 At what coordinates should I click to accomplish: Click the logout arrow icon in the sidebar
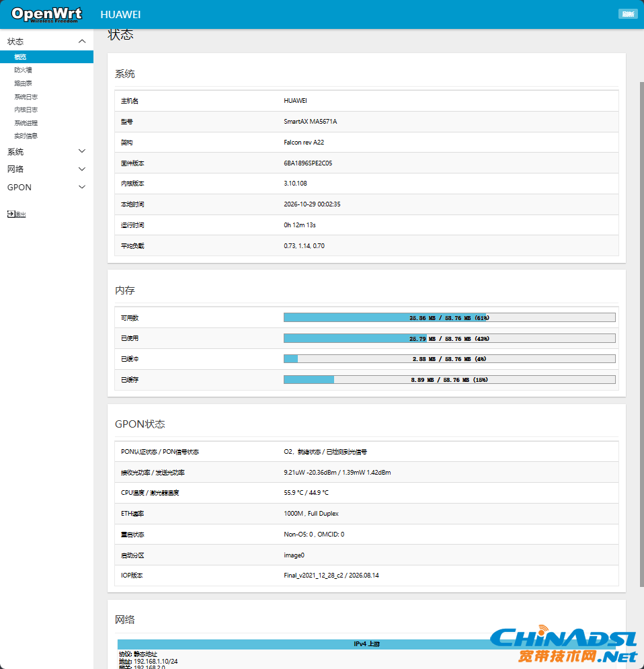tap(11, 214)
